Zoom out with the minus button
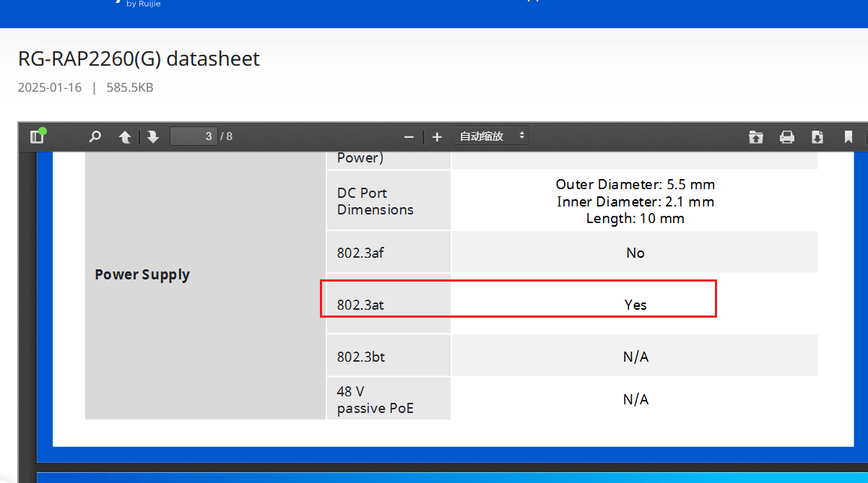Viewport: 868px width, 483px height. (409, 136)
